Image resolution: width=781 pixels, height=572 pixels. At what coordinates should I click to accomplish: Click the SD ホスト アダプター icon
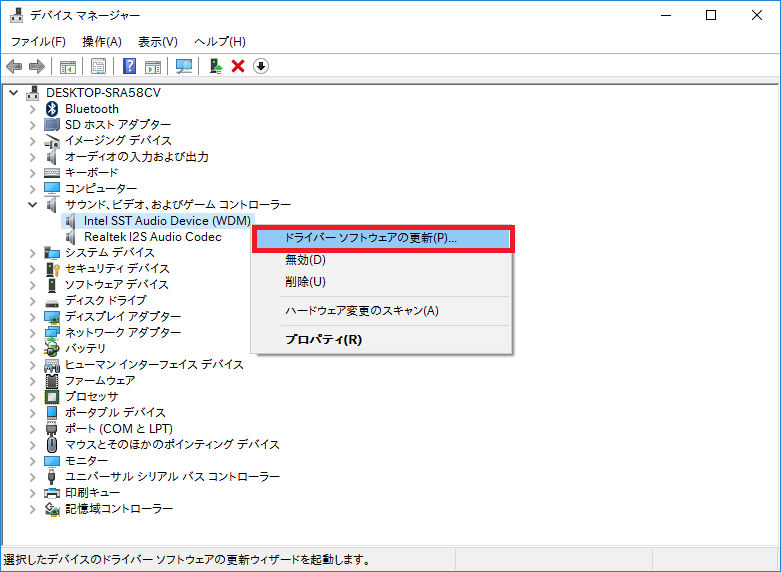[x=52, y=125]
